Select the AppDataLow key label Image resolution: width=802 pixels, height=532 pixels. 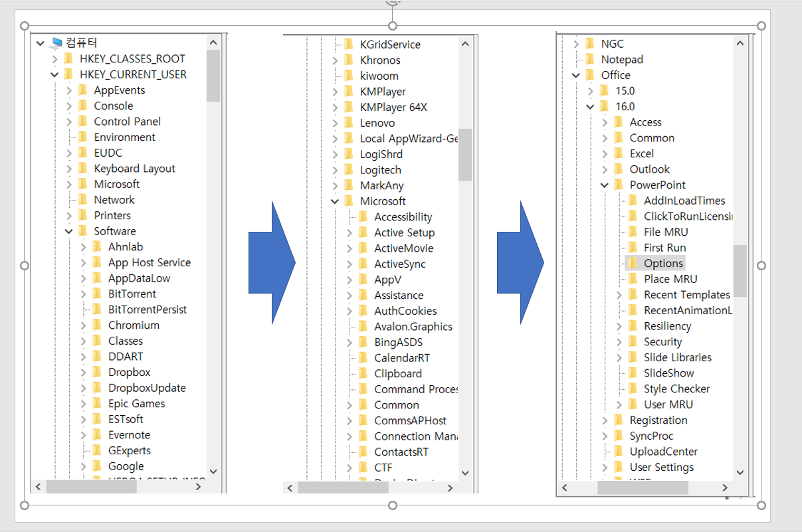[x=139, y=278]
